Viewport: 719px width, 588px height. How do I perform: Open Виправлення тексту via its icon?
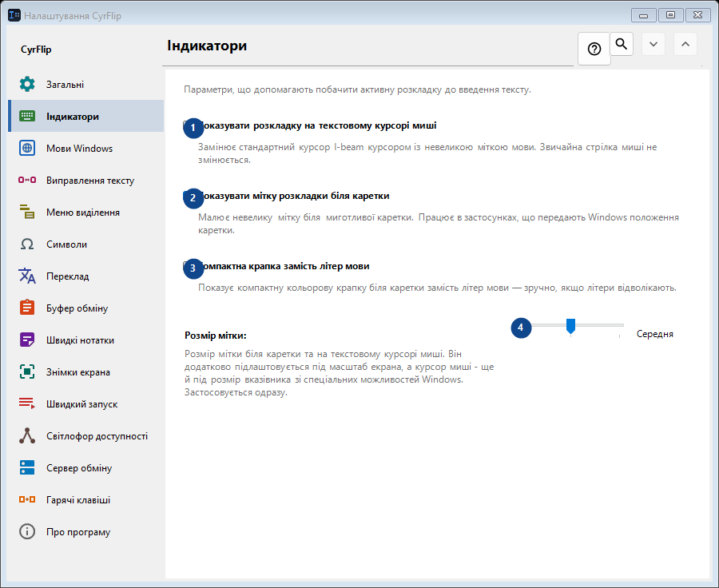[x=27, y=181]
